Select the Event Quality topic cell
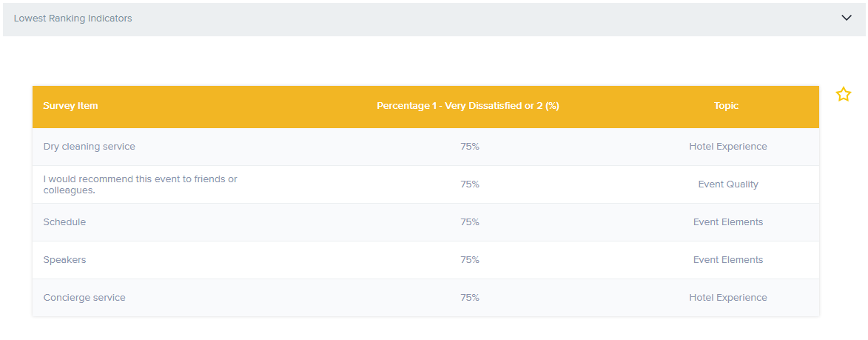The image size is (868, 340). 727,184
